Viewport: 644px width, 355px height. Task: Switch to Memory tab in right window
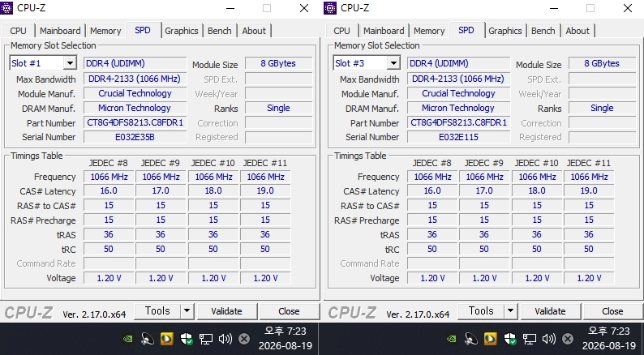coord(429,31)
